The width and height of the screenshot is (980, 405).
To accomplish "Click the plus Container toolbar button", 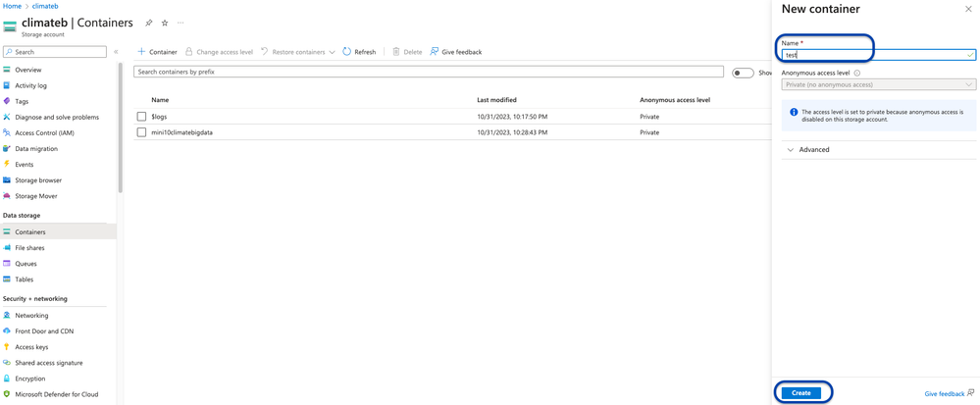I will point(158,52).
